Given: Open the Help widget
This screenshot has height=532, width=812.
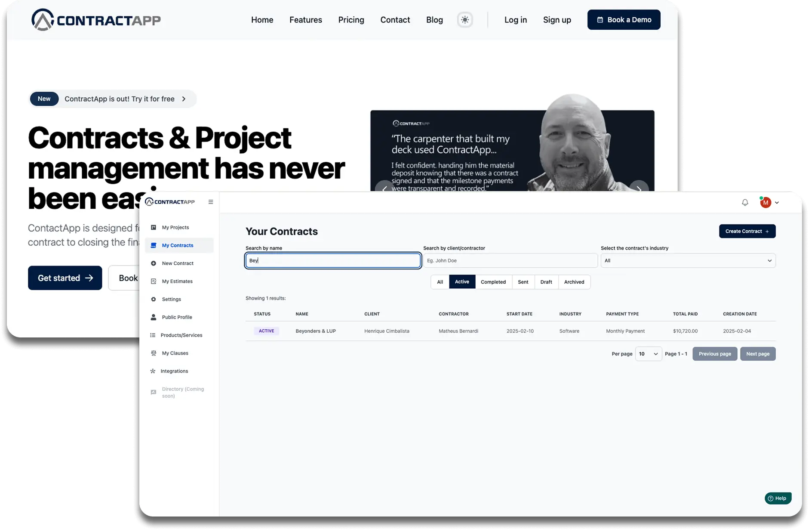Looking at the screenshot, I should point(777,498).
